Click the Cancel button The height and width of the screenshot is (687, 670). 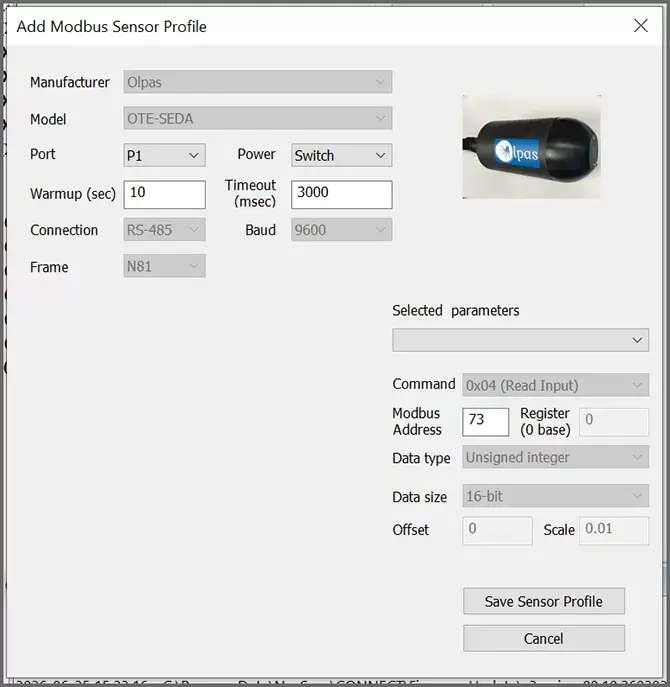point(544,638)
